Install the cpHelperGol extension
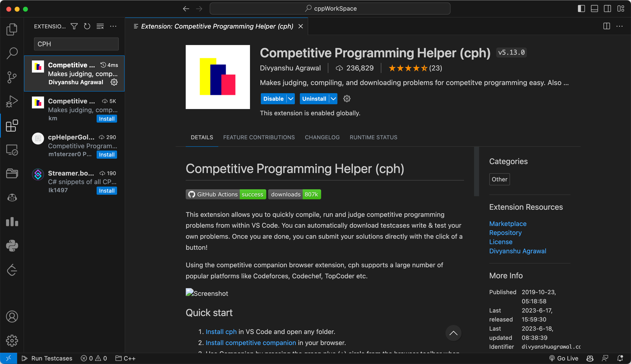Screen dimensions: 631x364 click(107, 155)
